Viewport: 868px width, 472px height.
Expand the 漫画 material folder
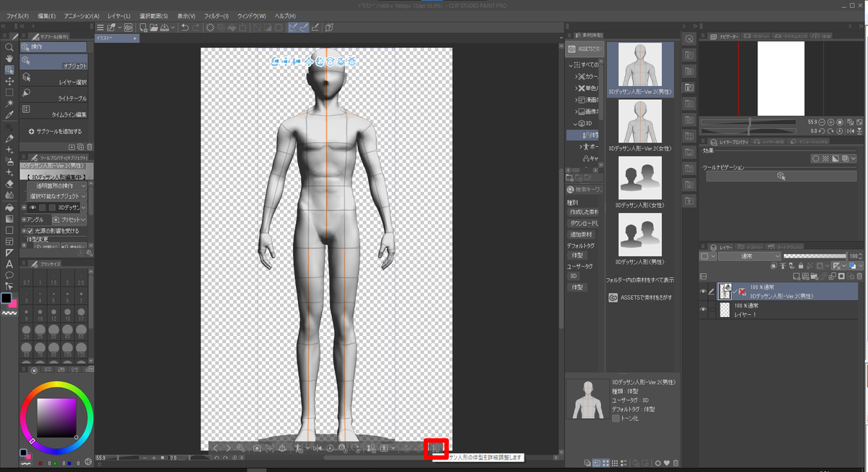click(x=578, y=100)
